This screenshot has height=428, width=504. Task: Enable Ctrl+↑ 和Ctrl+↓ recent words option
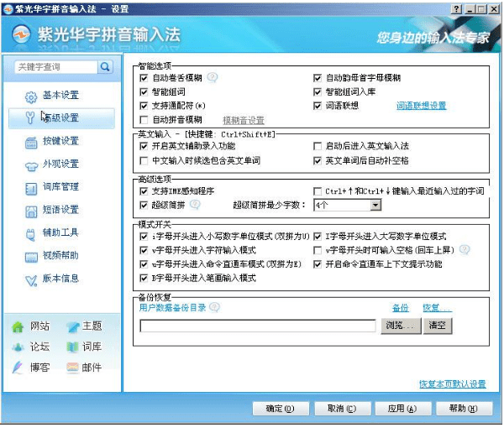(x=318, y=191)
